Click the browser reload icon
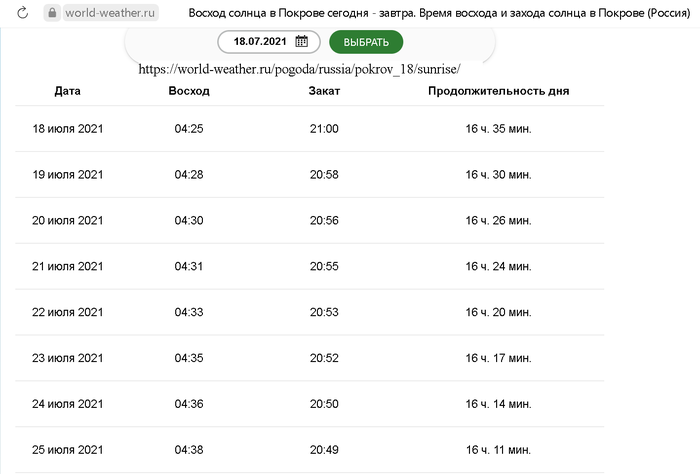The width and height of the screenshot is (700, 474). [23, 14]
